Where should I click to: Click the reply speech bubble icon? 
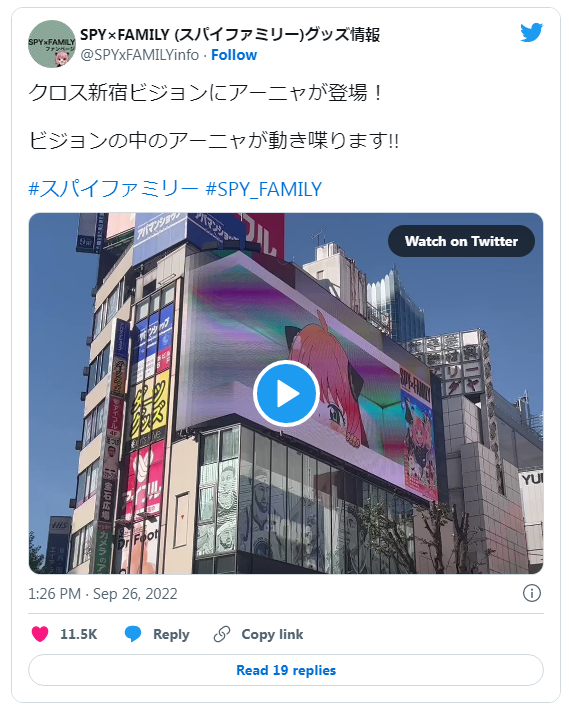[x=133, y=634]
